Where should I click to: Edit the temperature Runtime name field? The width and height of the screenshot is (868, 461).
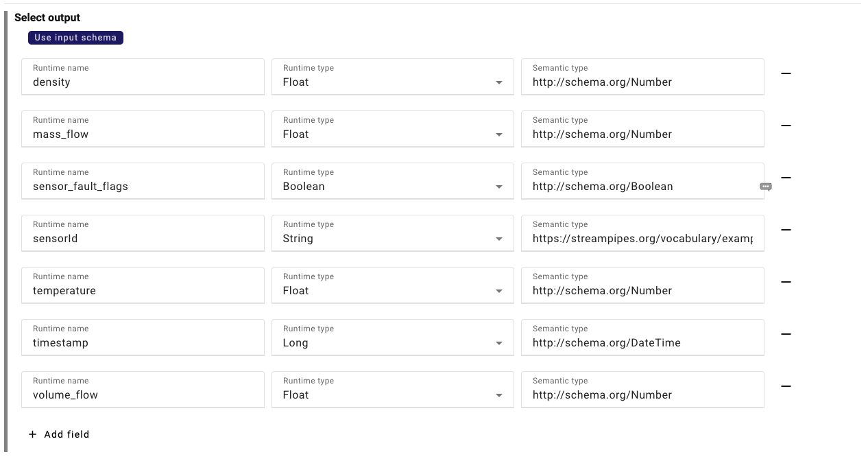143,291
